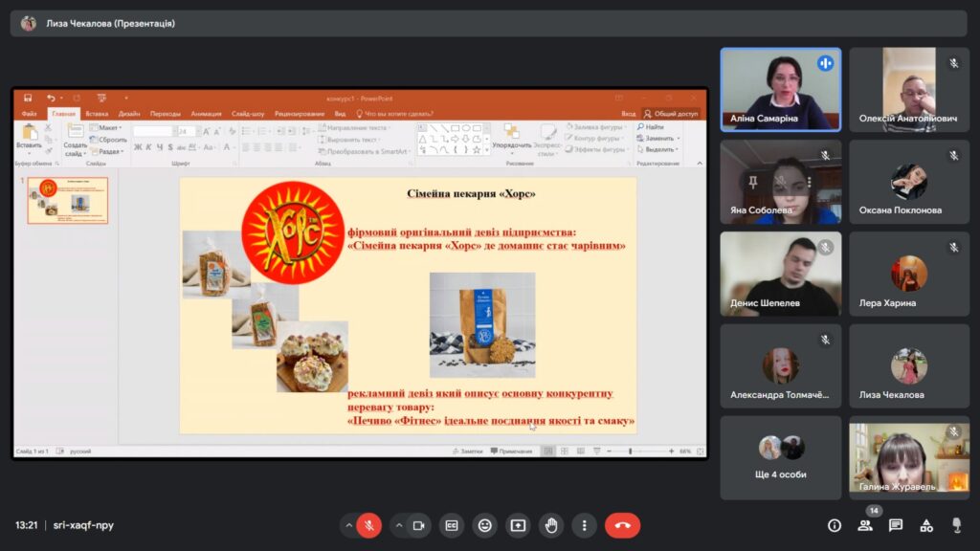Open Заливка фигуры fill dropdown

pos(596,127)
